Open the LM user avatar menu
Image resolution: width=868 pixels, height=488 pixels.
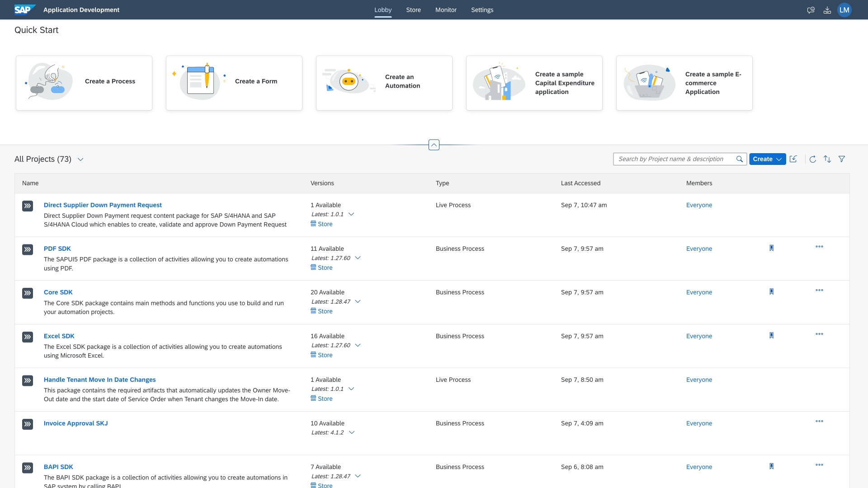tap(844, 10)
